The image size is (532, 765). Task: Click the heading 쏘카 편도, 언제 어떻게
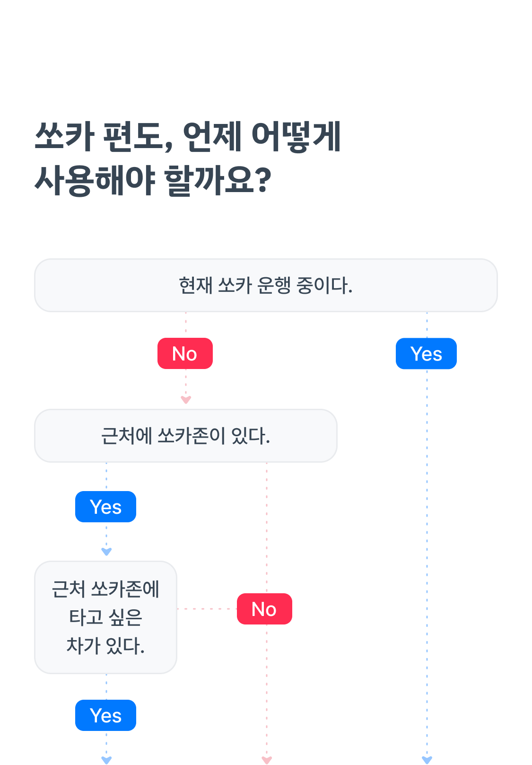(188, 137)
